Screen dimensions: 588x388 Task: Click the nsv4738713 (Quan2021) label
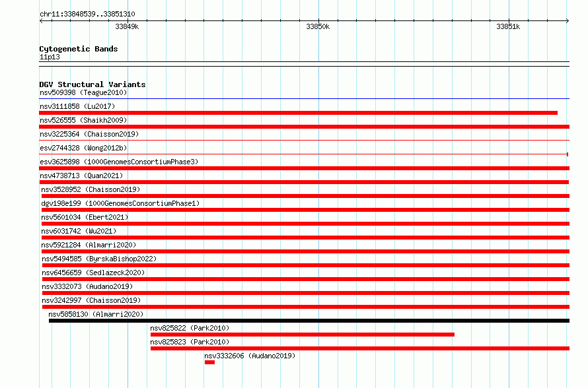pos(81,176)
